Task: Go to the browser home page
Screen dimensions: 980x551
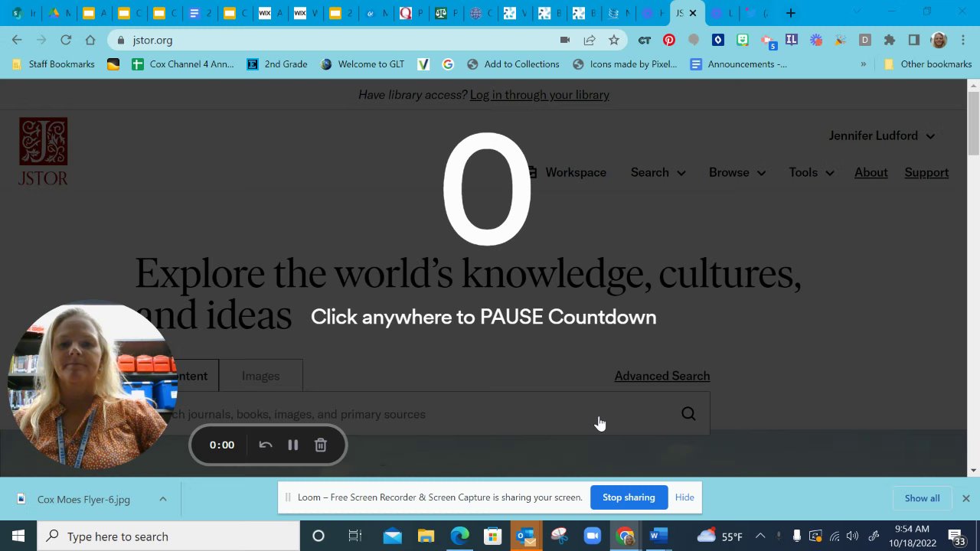Action: click(x=90, y=40)
